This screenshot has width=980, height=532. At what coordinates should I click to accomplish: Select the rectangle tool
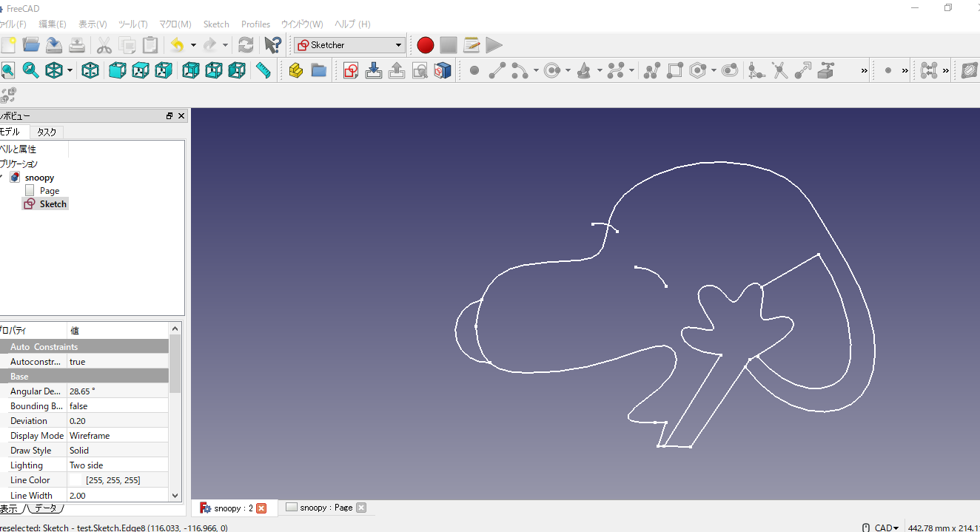(674, 70)
